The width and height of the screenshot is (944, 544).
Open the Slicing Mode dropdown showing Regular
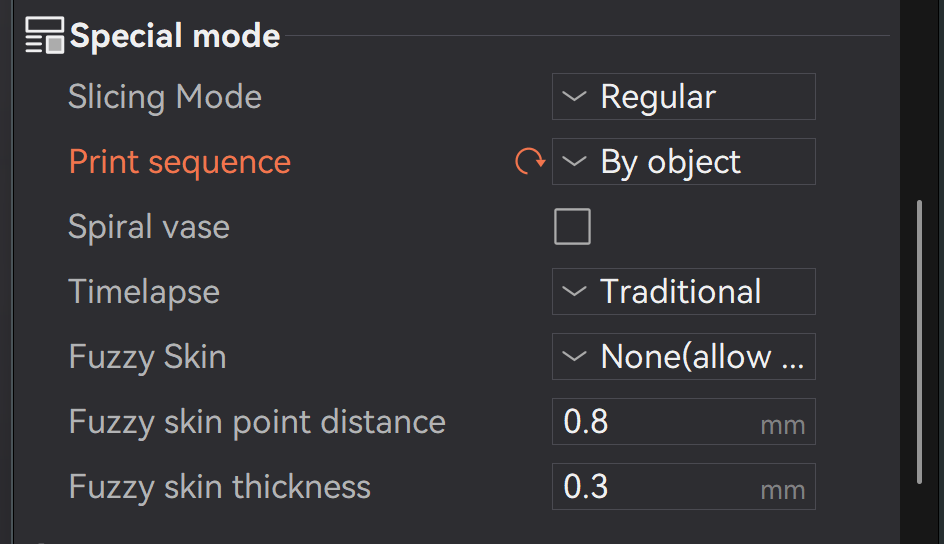click(x=683, y=96)
